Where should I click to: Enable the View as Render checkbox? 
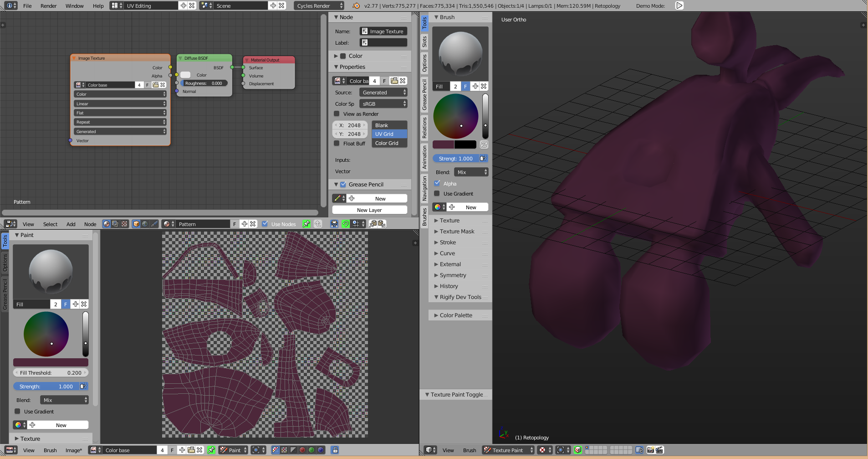coord(337,114)
